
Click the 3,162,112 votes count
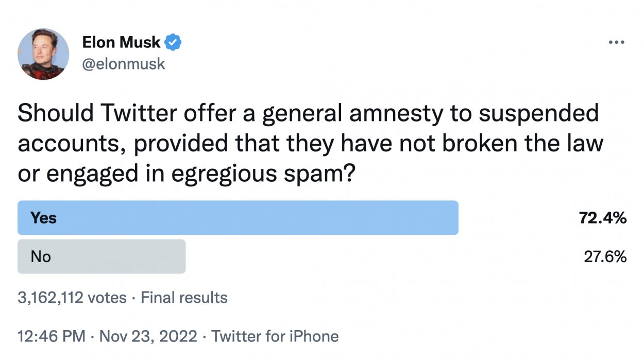[x=72, y=298]
